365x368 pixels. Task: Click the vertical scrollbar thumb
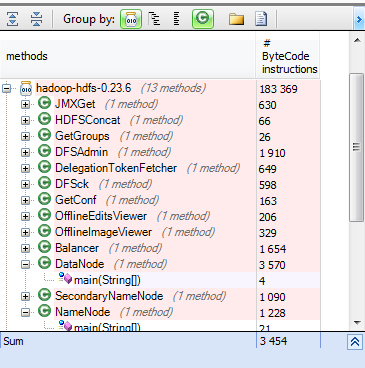click(x=356, y=147)
